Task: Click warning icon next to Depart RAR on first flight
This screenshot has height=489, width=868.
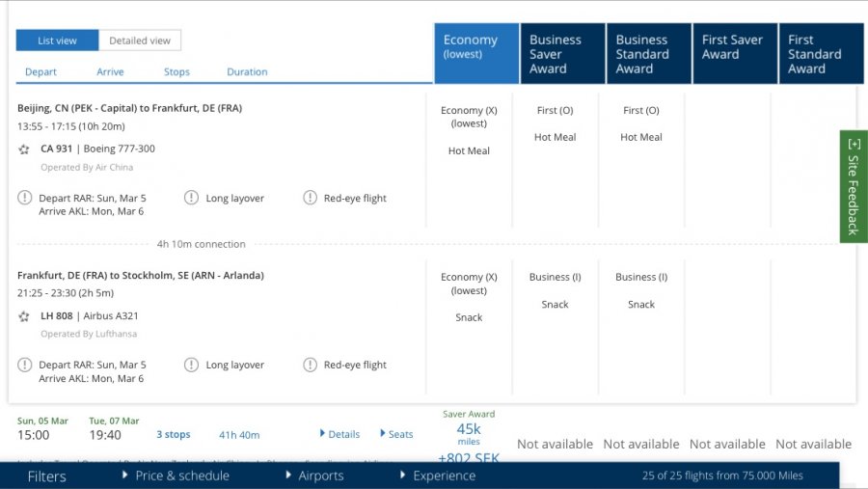Action: point(24,198)
